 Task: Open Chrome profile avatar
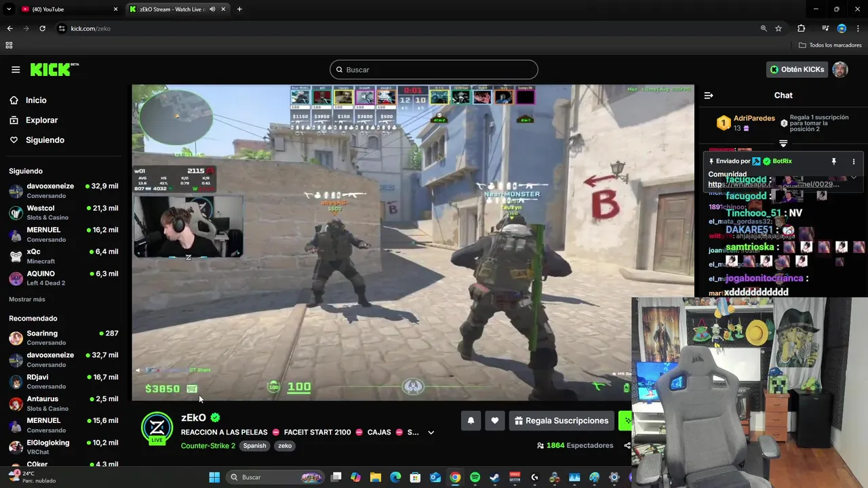pyautogui.click(x=842, y=28)
